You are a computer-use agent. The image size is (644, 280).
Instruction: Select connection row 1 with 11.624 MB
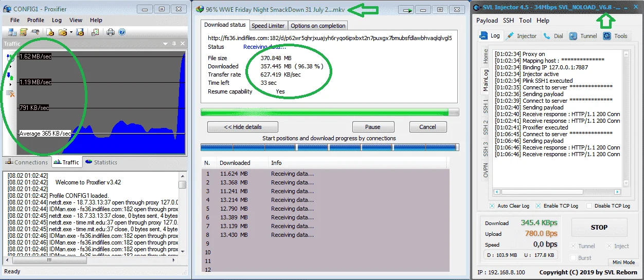(326, 174)
